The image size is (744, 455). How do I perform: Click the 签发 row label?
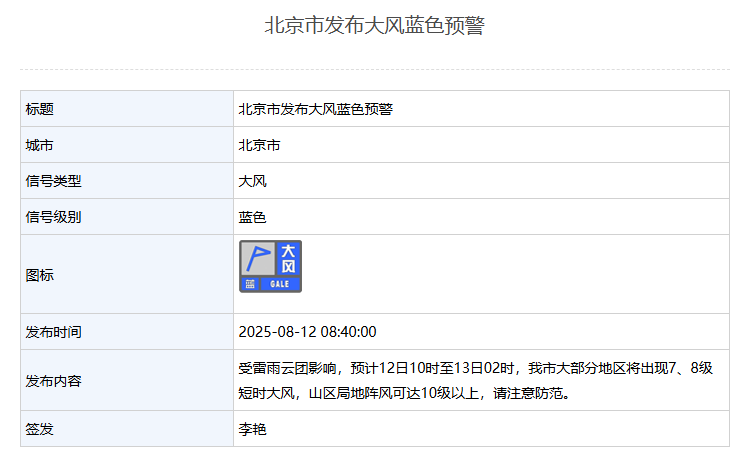39,429
